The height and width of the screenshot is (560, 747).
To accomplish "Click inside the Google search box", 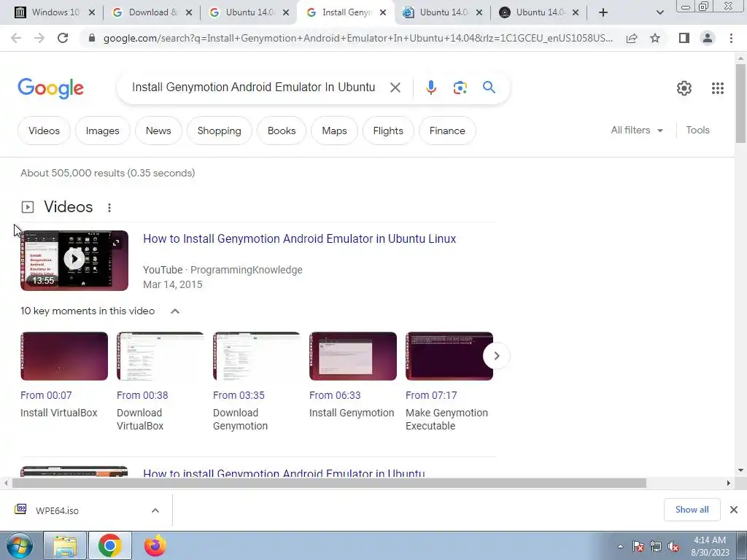I will click(x=253, y=87).
